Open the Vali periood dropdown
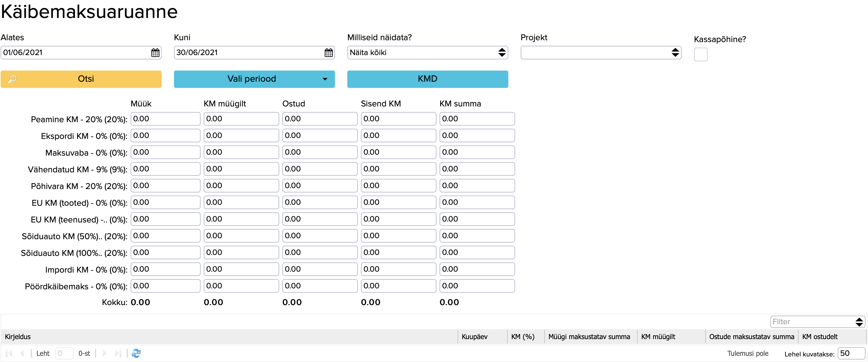The height and width of the screenshot is (362, 868). (254, 79)
